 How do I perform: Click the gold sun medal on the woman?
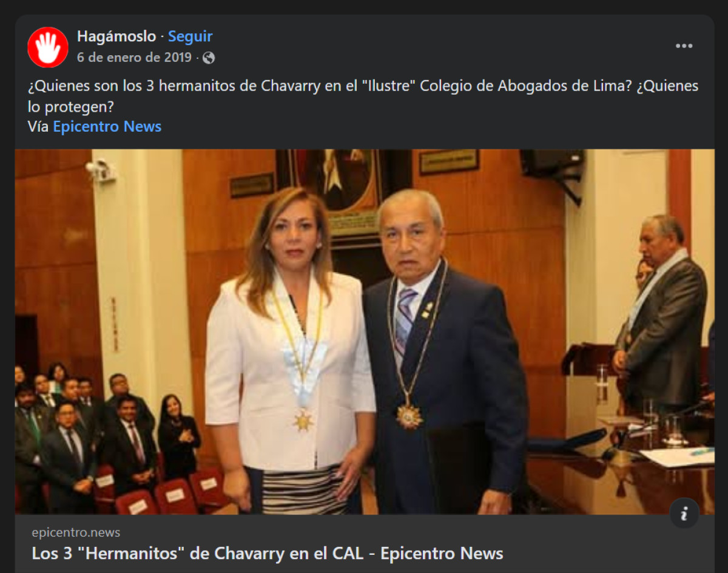[x=303, y=421]
